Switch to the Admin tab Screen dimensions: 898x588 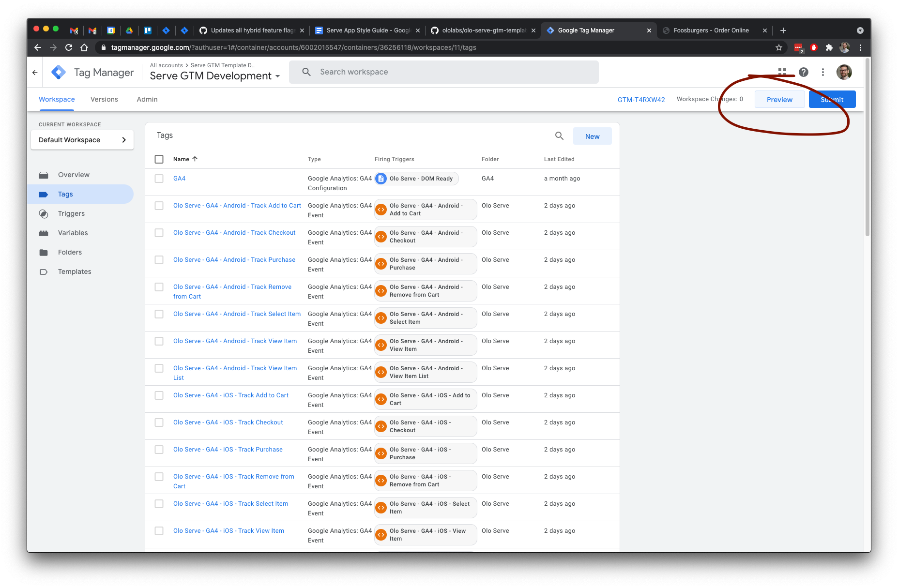147,99
